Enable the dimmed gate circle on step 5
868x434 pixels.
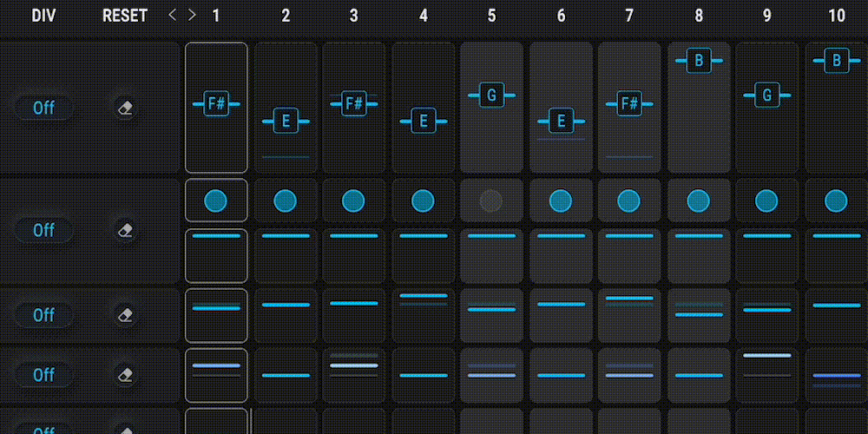click(x=491, y=201)
